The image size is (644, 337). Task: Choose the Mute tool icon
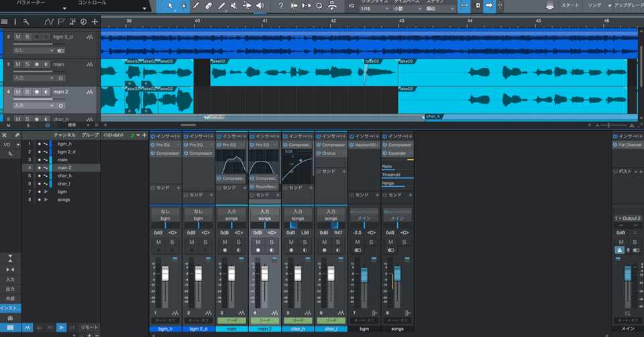234,6
